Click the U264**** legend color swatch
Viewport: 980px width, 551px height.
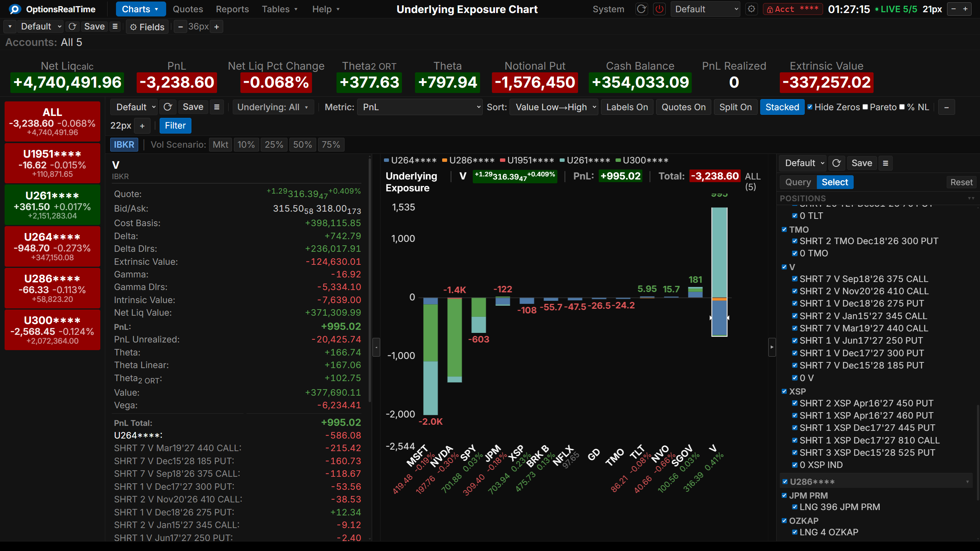point(386,160)
